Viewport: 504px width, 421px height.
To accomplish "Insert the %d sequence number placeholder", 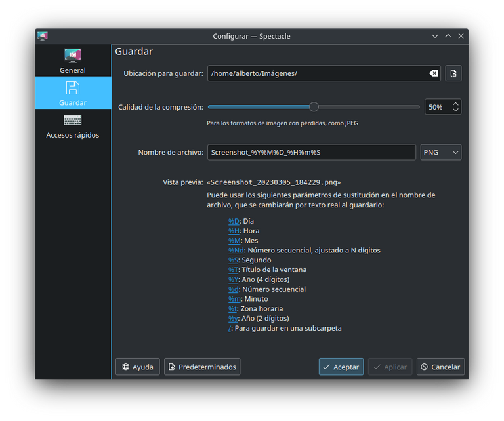I will coord(234,289).
